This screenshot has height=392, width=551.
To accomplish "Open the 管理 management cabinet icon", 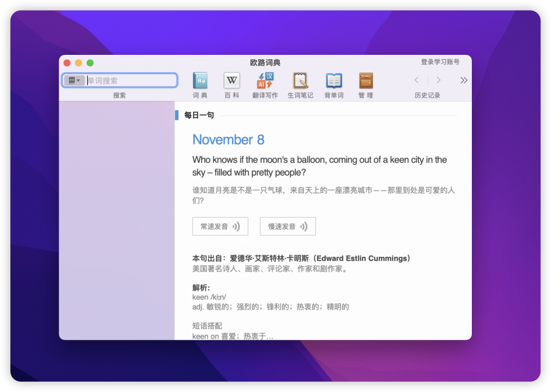I will click(366, 81).
